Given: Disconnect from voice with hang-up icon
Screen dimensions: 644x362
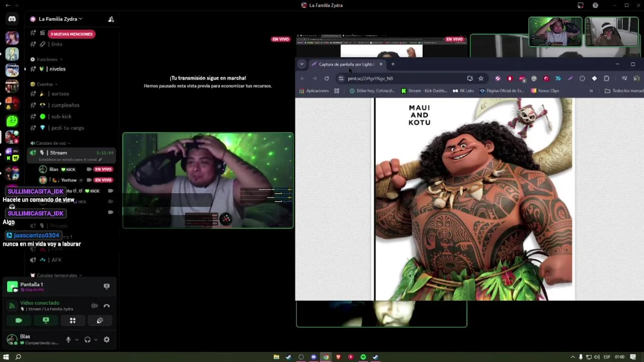Looking at the screenshot, I should click(107, 306).
